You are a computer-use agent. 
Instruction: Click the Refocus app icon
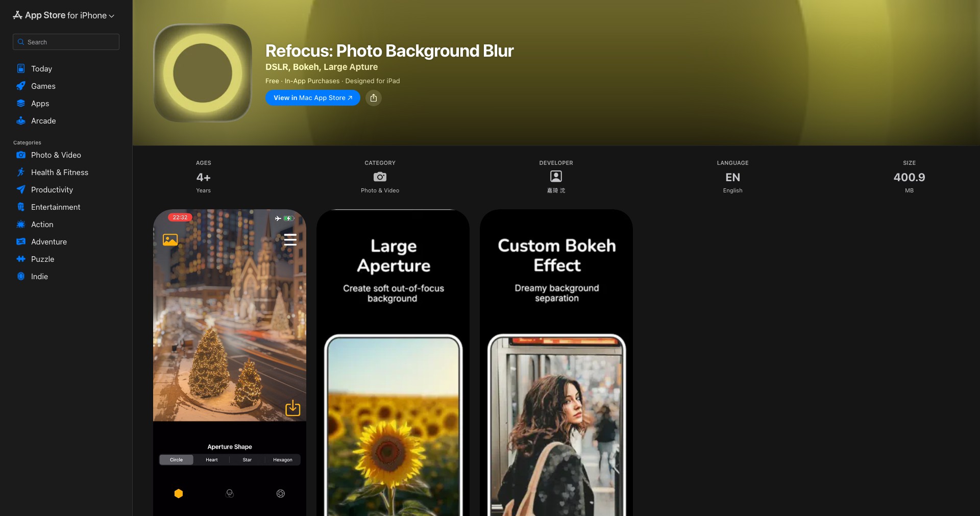(203, 73)
